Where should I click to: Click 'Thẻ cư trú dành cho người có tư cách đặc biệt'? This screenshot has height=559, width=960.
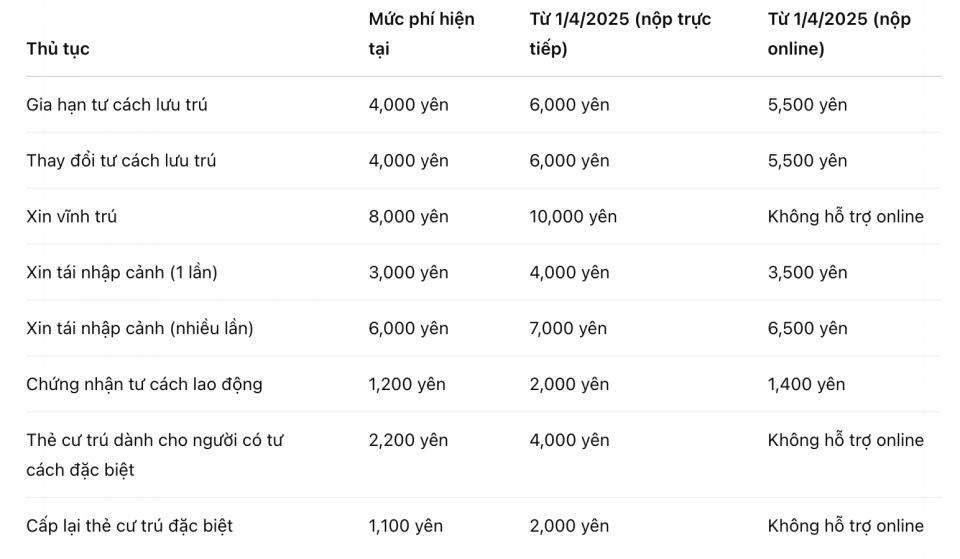point(154,455)
